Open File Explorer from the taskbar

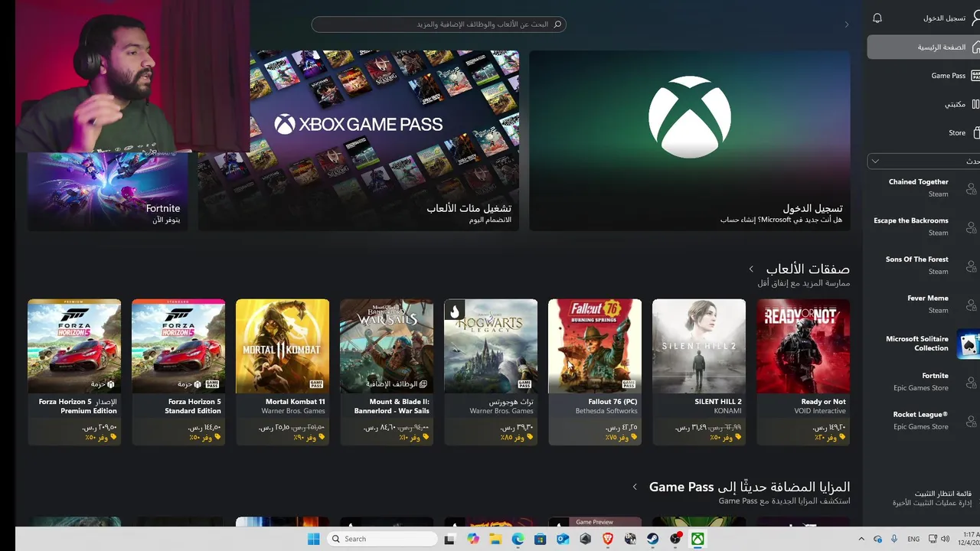(495, 539)
